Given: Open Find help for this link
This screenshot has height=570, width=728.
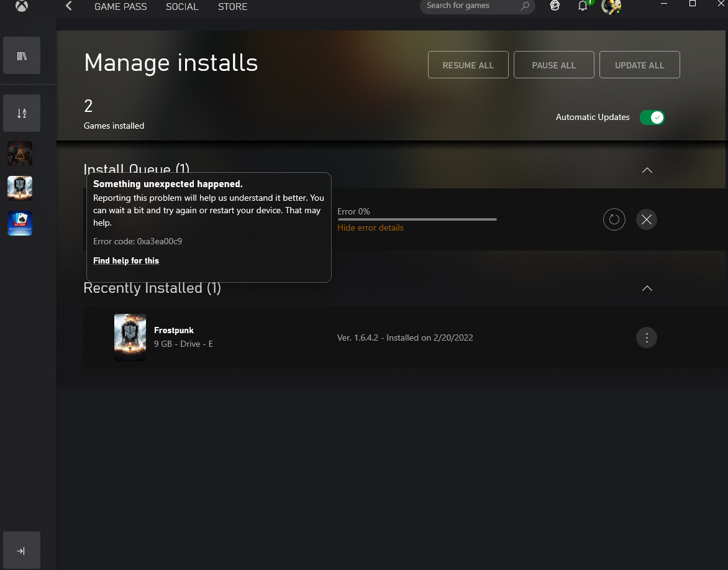Looking at the screenshot, I should click(x=126, y=260).
